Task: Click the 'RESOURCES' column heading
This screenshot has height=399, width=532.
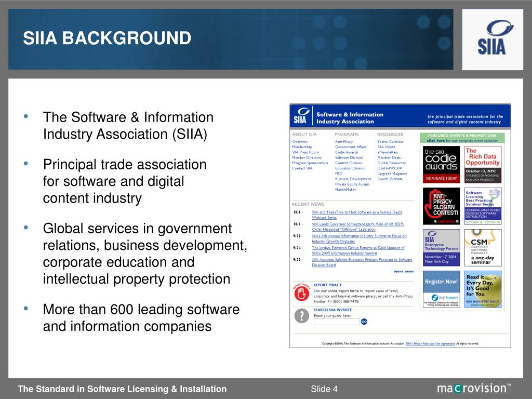Action: [390, 135]
